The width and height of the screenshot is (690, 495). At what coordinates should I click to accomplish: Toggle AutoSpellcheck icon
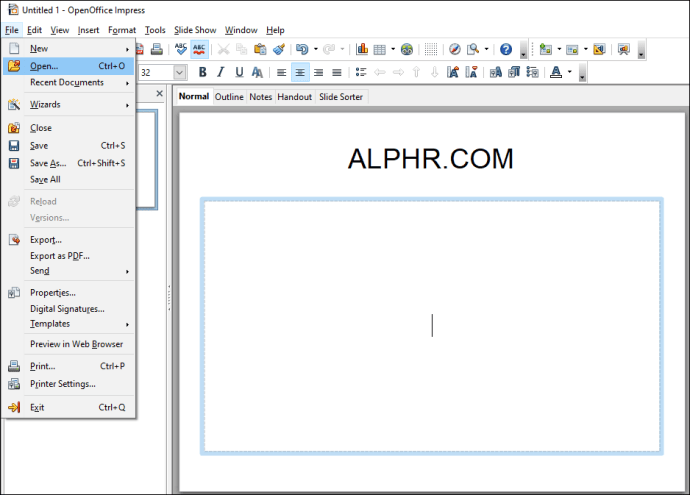pos(199,49)
